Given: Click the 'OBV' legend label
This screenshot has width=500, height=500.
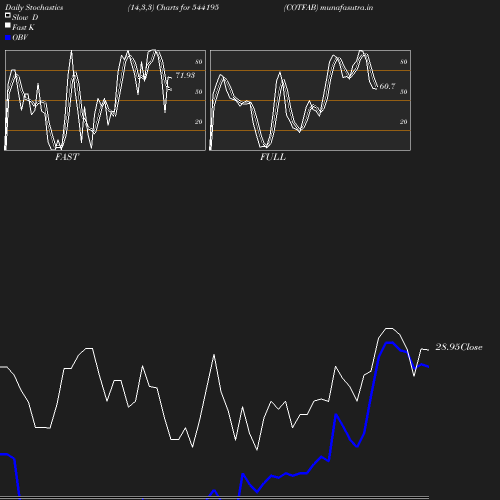Looking at the screenshot, I should (x=20, y=38).
